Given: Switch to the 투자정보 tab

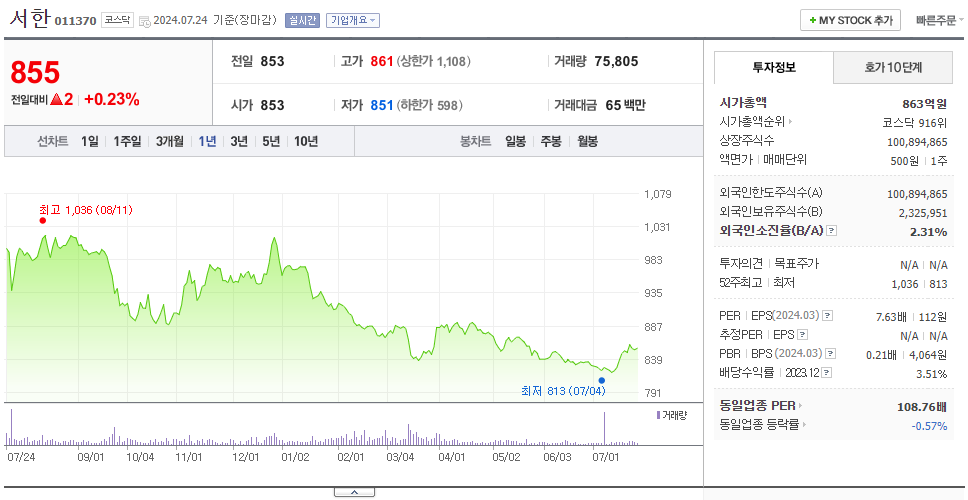Looking at the screenshot, I should click(x=774, y=67).
